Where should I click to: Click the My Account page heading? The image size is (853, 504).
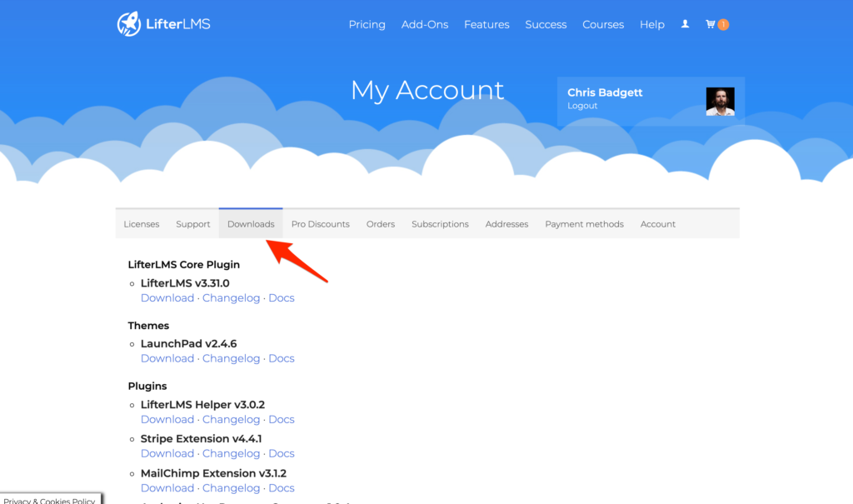[427, 90]
